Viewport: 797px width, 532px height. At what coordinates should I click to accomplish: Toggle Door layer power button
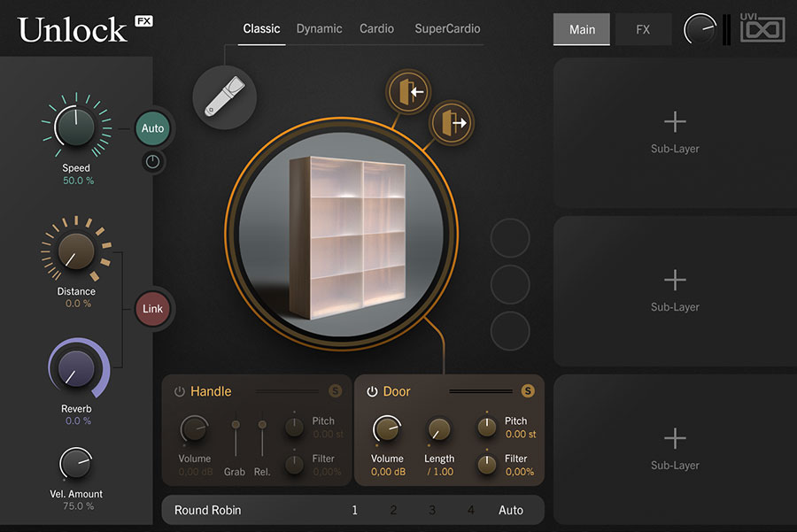[373, 392]
